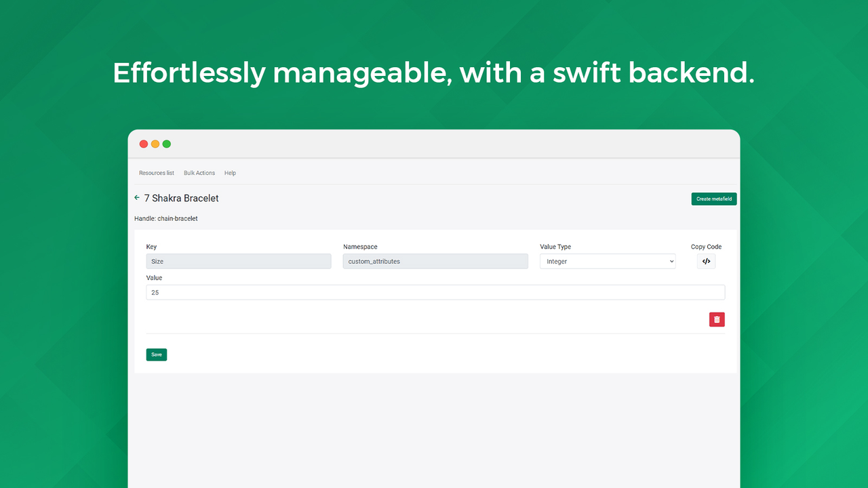Screen dimensions: 868x488
Task: Select the Key field showing Size
Action: [238, 261]
